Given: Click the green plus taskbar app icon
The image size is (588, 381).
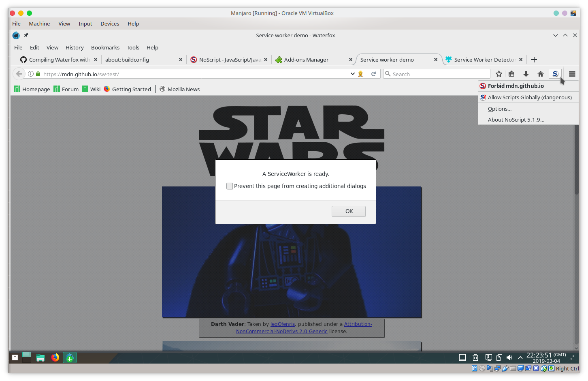Looking at the screenshot, I should [70, 357].
